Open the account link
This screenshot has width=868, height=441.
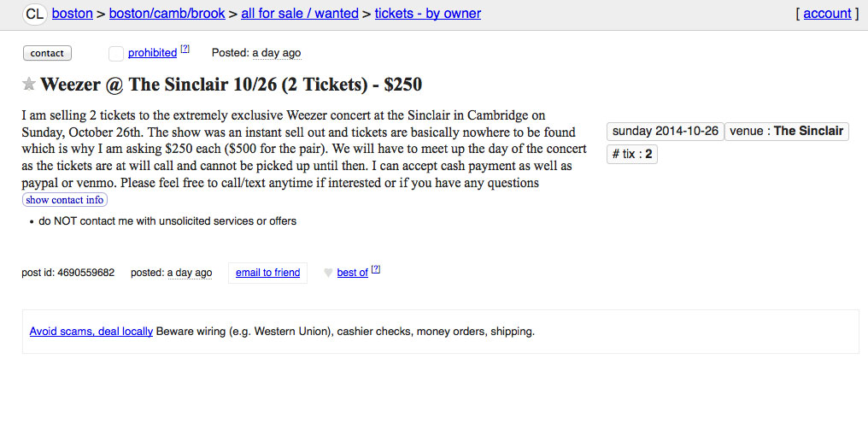(x=827, y=14)
